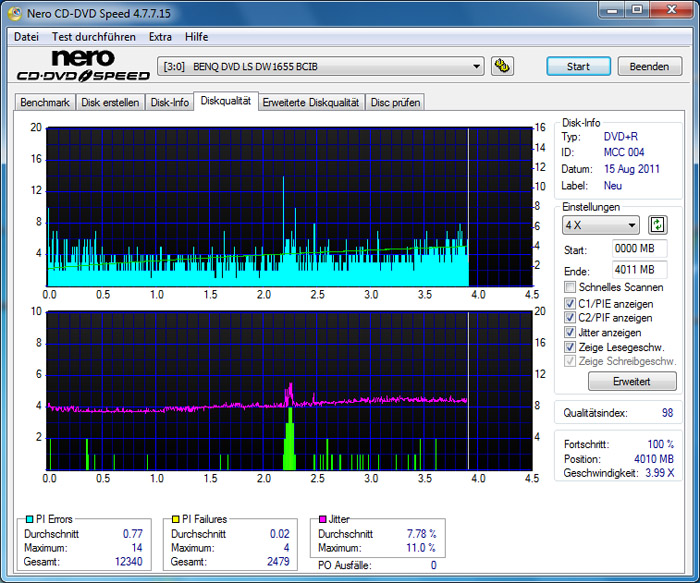The image size is (700, 583).
Task: Click the Ende 4011 MB input field
Action: [x=640, y=270]
